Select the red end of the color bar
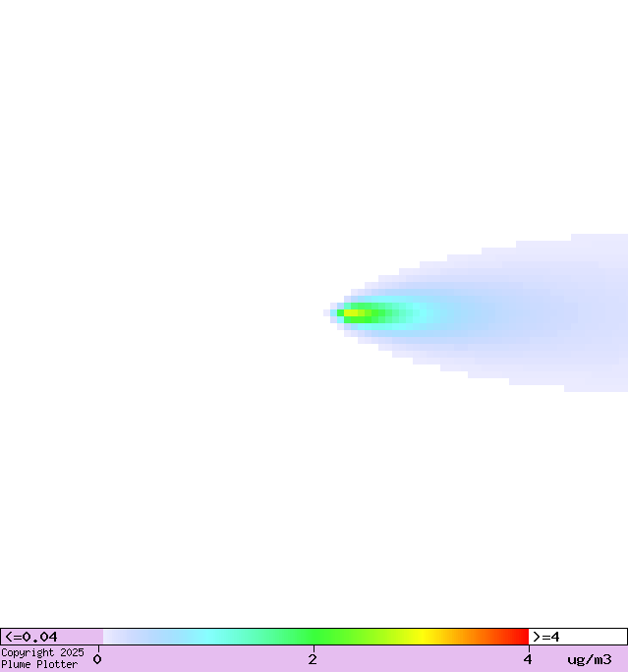This screenshot has height=672, width=628. (519, 637)
